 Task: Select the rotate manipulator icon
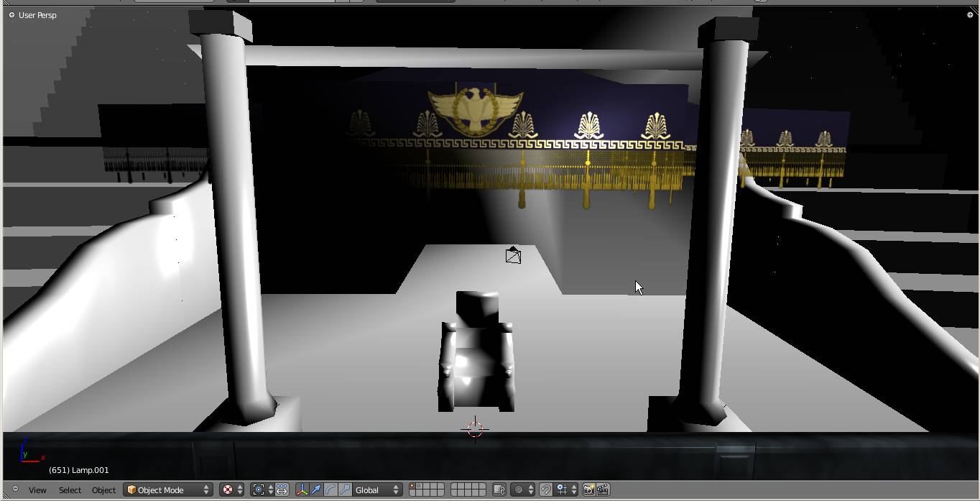[332, 489]
